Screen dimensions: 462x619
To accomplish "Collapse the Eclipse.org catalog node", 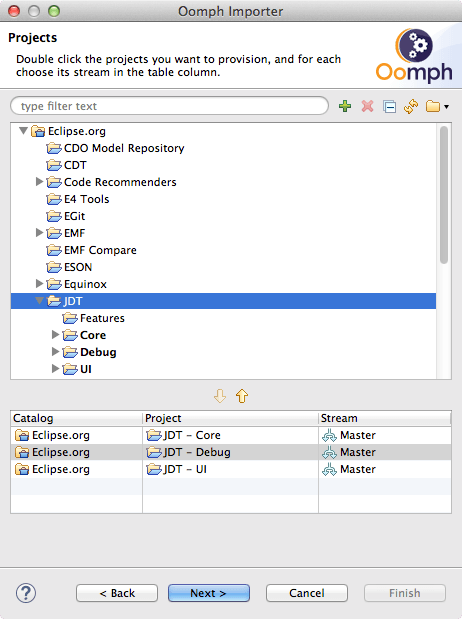I will 24,130.
